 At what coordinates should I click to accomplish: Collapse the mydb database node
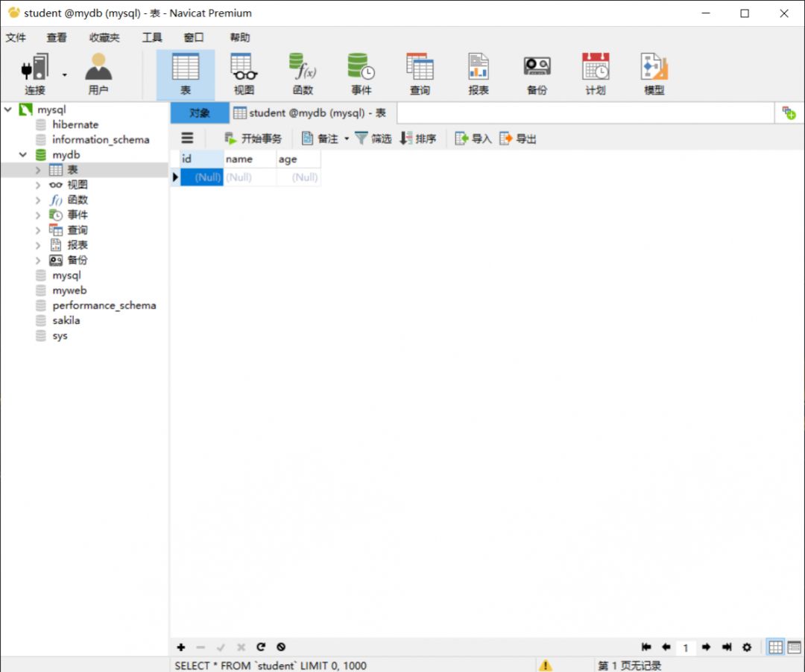point(22,154)
